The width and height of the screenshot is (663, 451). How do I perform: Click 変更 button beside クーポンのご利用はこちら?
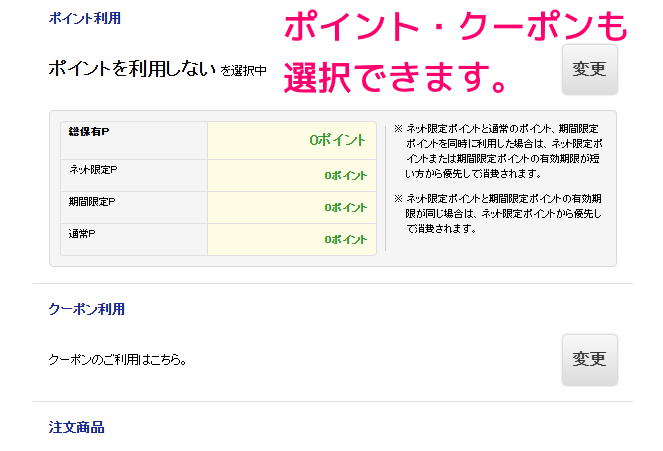point(589,360)
